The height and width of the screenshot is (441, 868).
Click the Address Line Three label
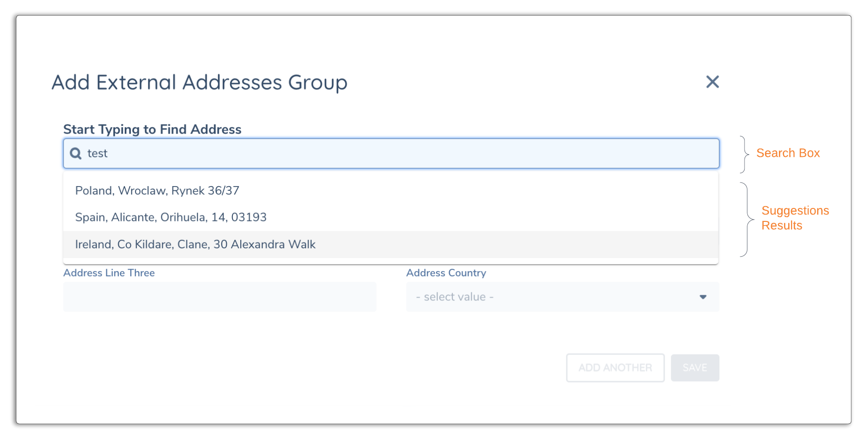[x=109, y=273]
